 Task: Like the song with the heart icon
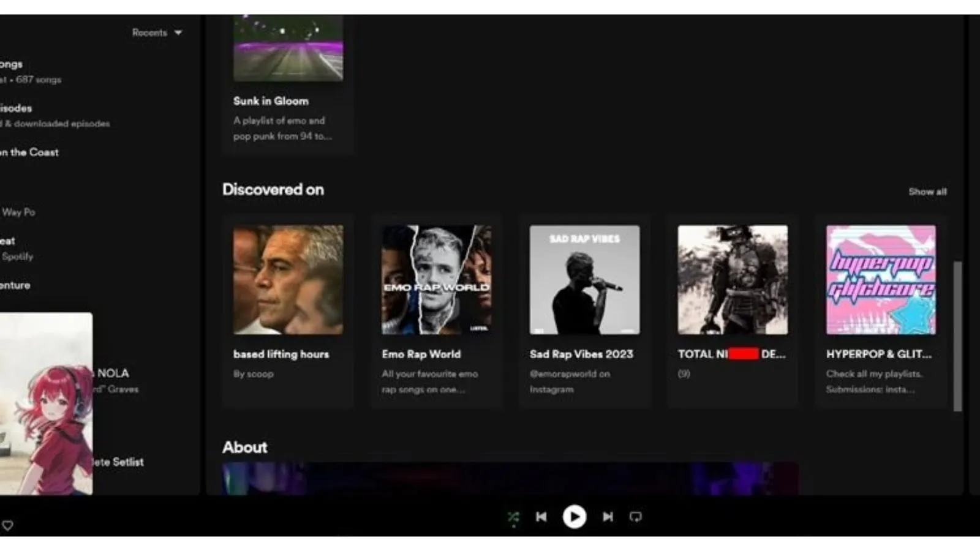pyautogui.click(x=7, y=525)
